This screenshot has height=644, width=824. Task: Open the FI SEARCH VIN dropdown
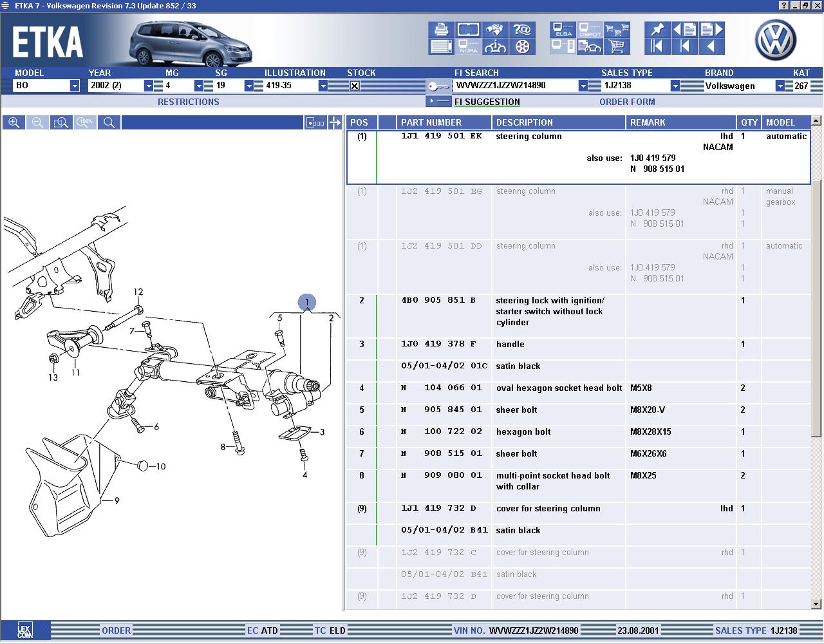click(583, 86)
